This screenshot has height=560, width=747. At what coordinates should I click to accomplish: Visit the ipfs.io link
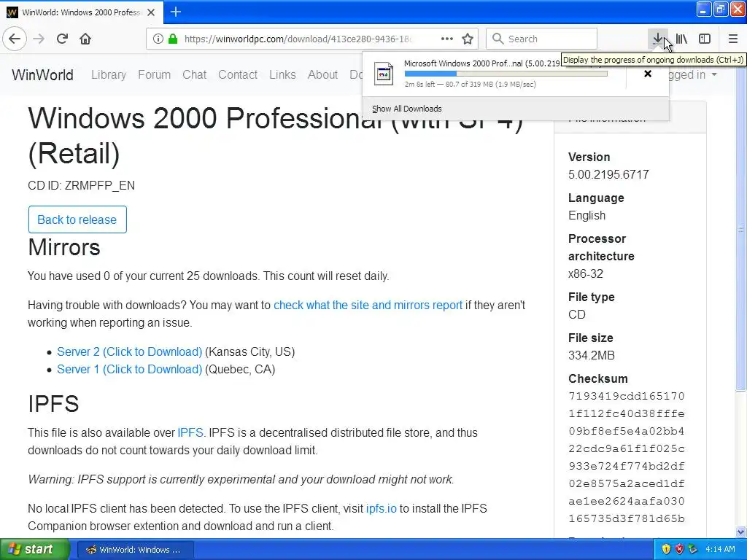(381, 508)
